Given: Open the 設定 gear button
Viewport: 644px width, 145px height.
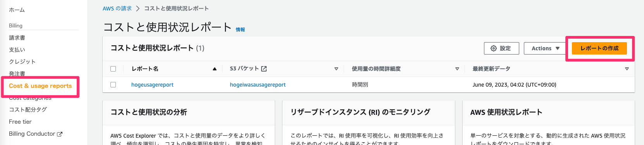Looking at the screenshot, I should (x=501, y=48).
